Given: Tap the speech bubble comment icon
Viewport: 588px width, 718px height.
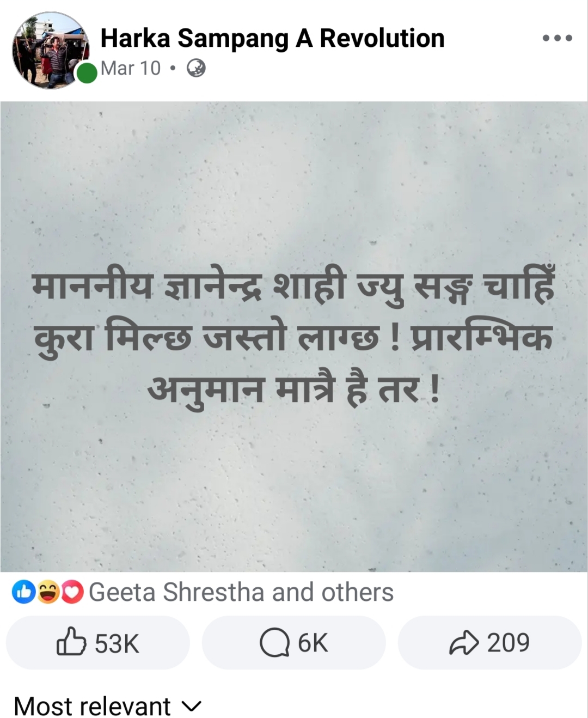Looking at the screenshot, I should 274,643.
